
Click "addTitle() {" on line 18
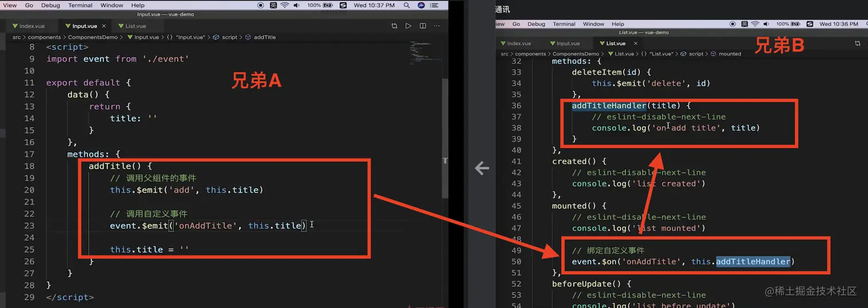coord(121,166)
